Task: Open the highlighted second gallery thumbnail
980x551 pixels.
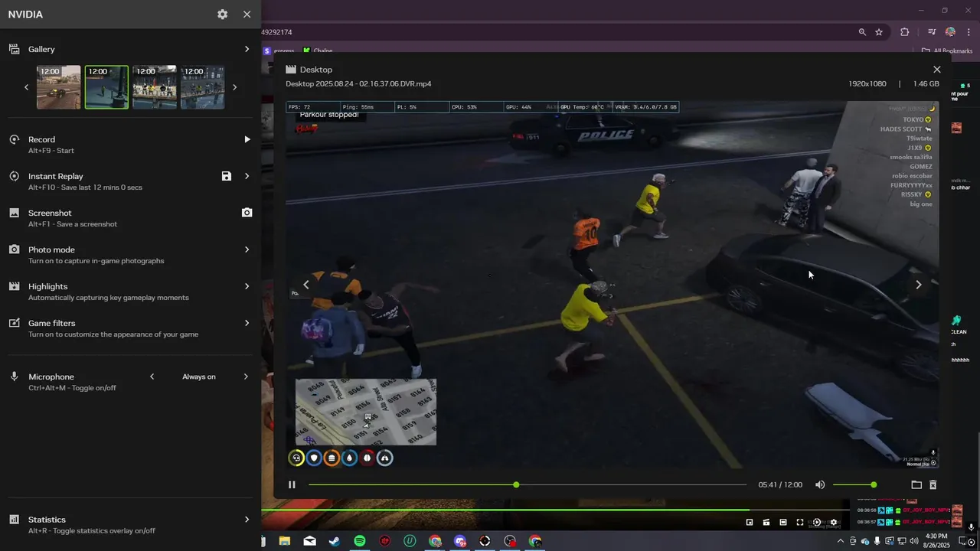Action: 106,87
